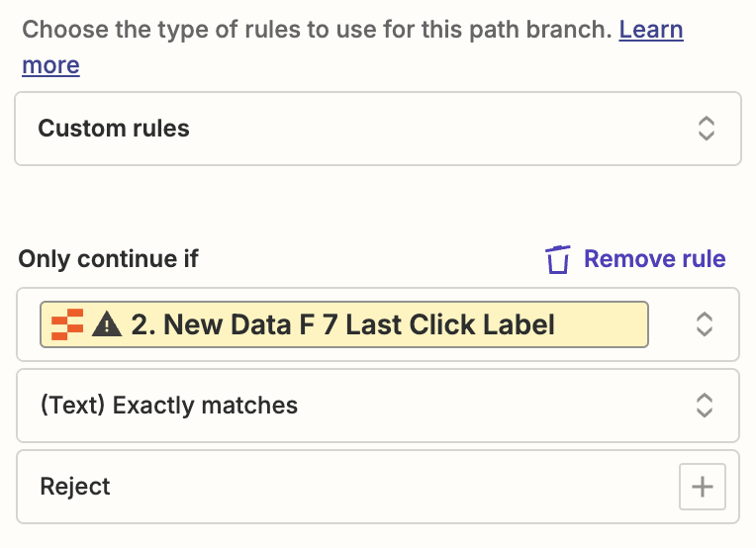This screenshot has height=548, width=756.
Task: Click the orange app icon in the pill
Action: tap(67, 324)
